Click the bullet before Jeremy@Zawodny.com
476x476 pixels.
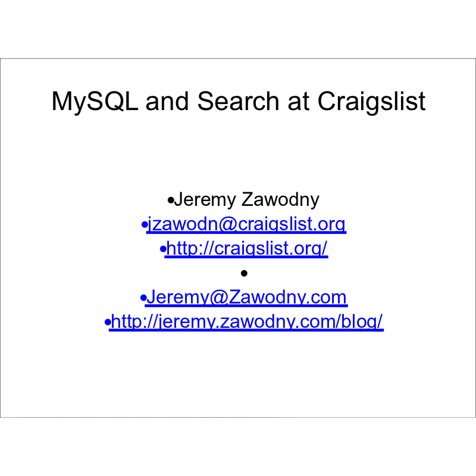pos(143,298)
